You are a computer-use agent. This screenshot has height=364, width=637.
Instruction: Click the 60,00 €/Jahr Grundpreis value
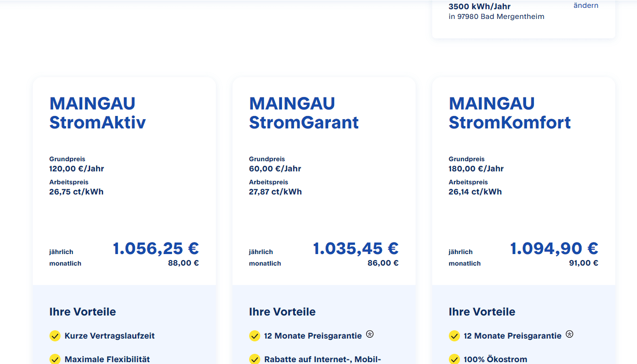tap(275, 169)
